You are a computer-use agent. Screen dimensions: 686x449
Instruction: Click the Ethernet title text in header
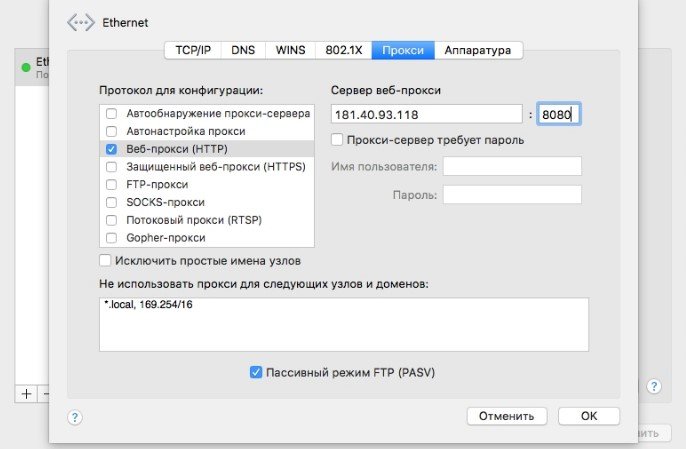coord(125,23)
